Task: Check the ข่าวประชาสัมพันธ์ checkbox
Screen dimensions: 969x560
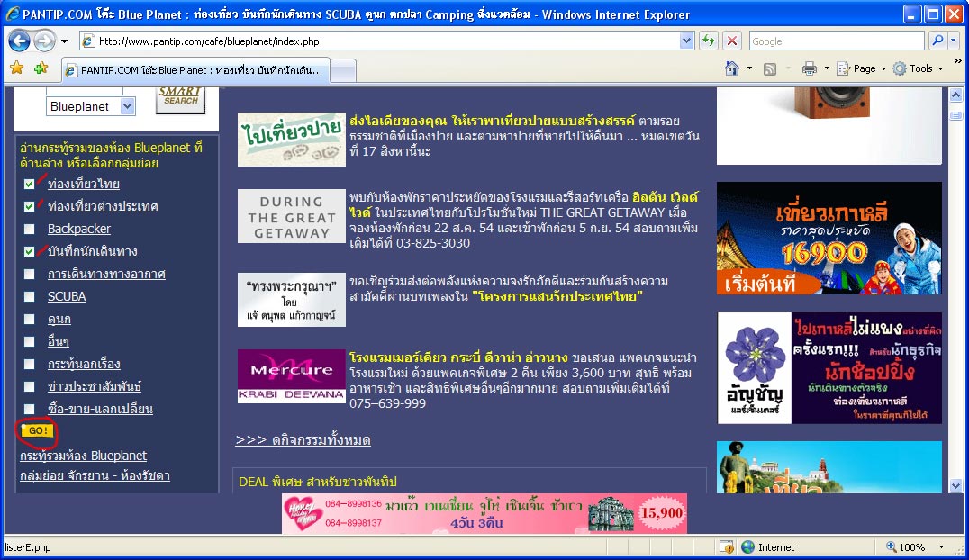Action: [x=29, y=386]
